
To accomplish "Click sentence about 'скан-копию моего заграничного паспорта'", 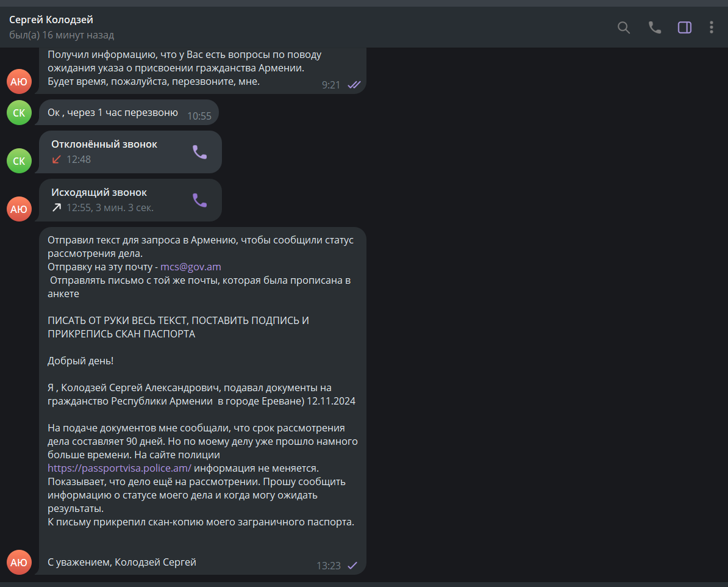I will coord(201,522).
